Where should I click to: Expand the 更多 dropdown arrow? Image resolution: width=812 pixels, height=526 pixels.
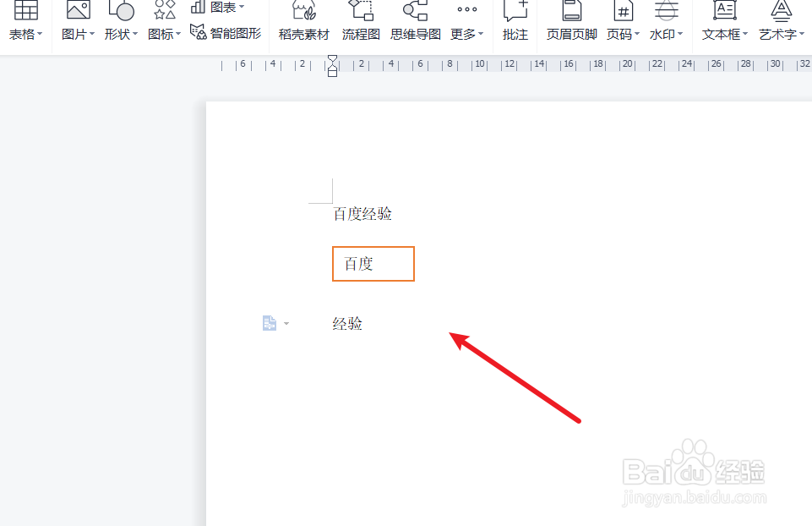pyautogui.click(x=481, y=34)
